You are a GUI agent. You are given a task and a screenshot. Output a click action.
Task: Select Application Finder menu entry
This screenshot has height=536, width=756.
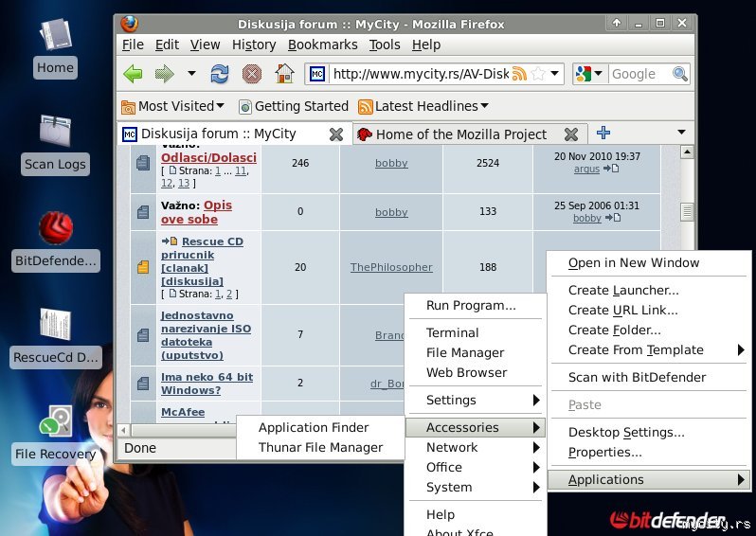pyautogui.click(x=320, y=427)
